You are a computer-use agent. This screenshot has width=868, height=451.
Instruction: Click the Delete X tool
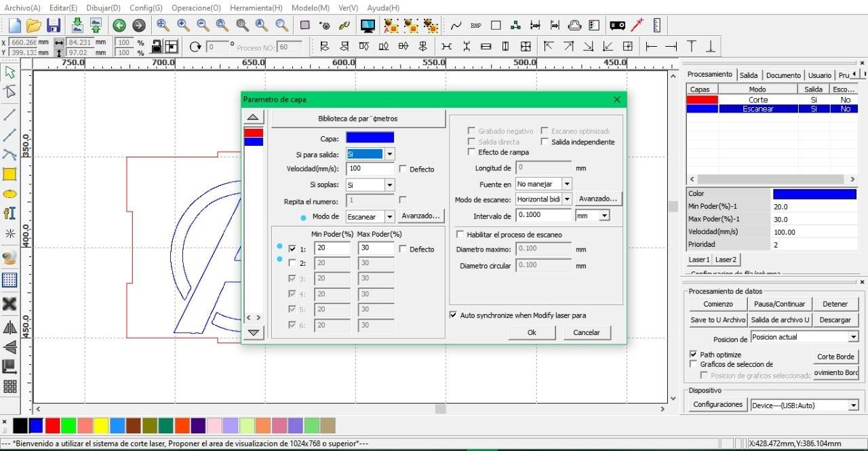point(9,303)
